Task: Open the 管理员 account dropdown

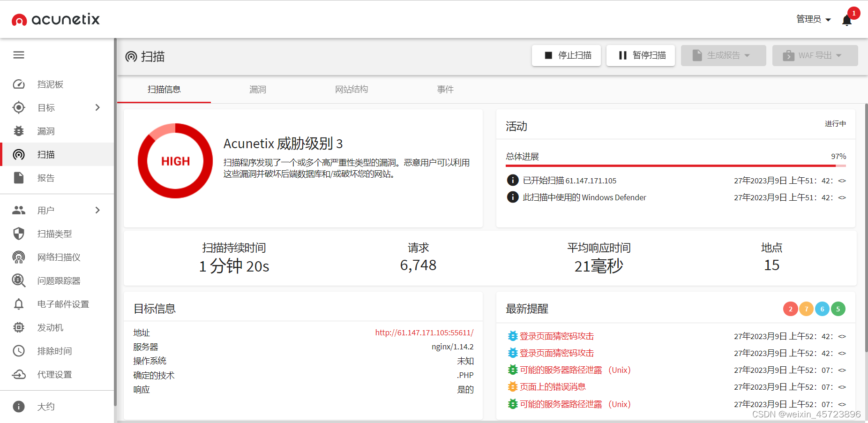Action: (x=814, y=19)
